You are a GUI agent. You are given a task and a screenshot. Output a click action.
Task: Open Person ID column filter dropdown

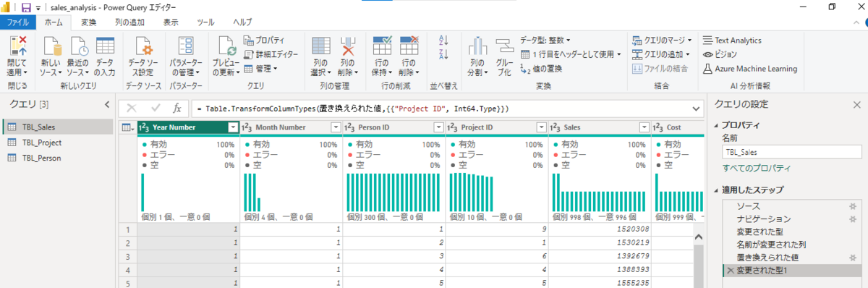(x=438, y=127)
